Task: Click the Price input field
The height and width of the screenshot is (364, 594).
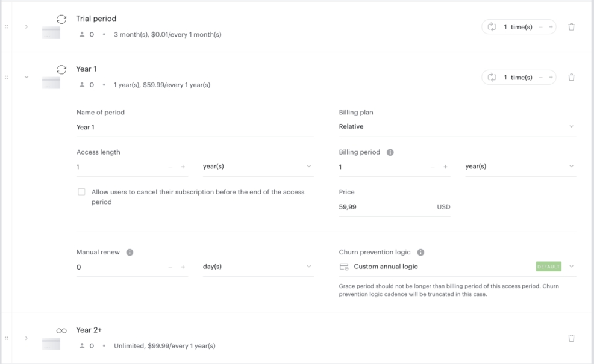Action: click(395, 207)
